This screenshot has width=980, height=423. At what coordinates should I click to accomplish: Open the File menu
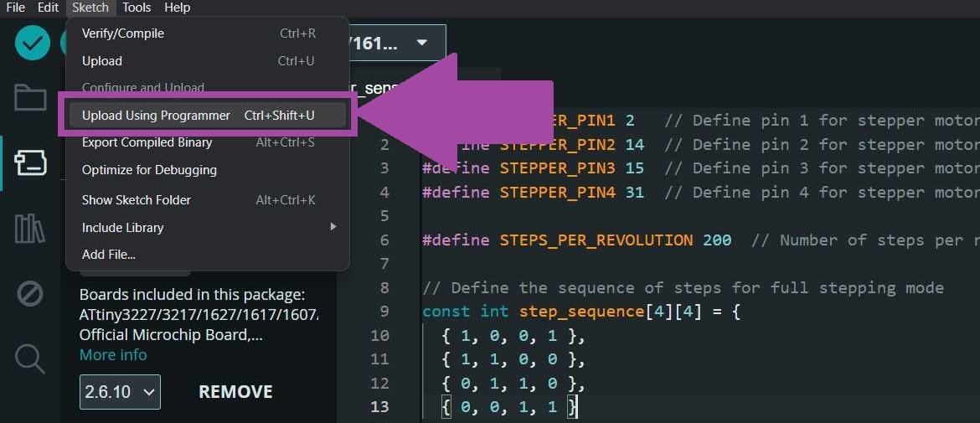click(15, 8)
